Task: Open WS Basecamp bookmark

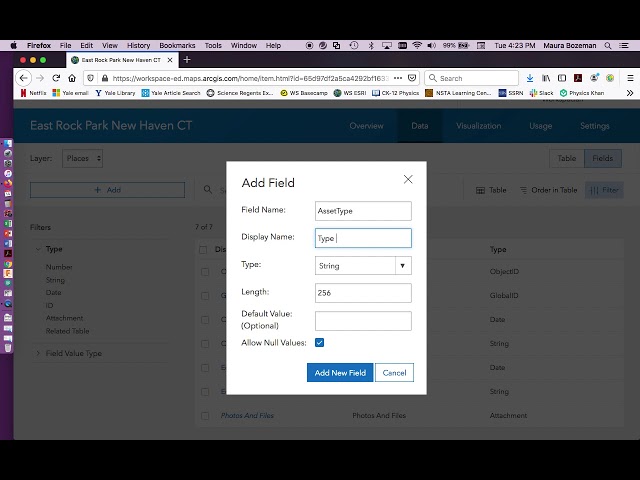Action: [304, 93]
